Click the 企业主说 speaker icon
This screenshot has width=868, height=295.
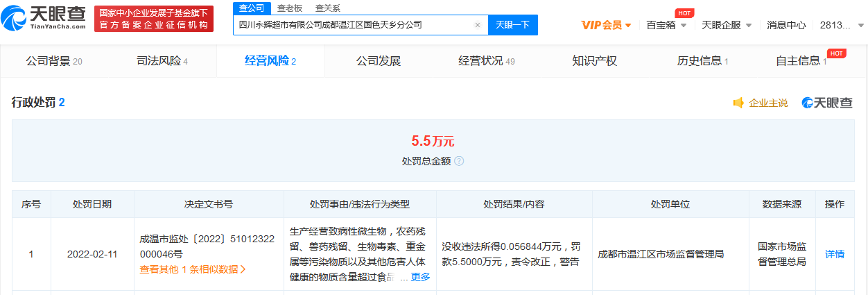[x=738, y=103]
